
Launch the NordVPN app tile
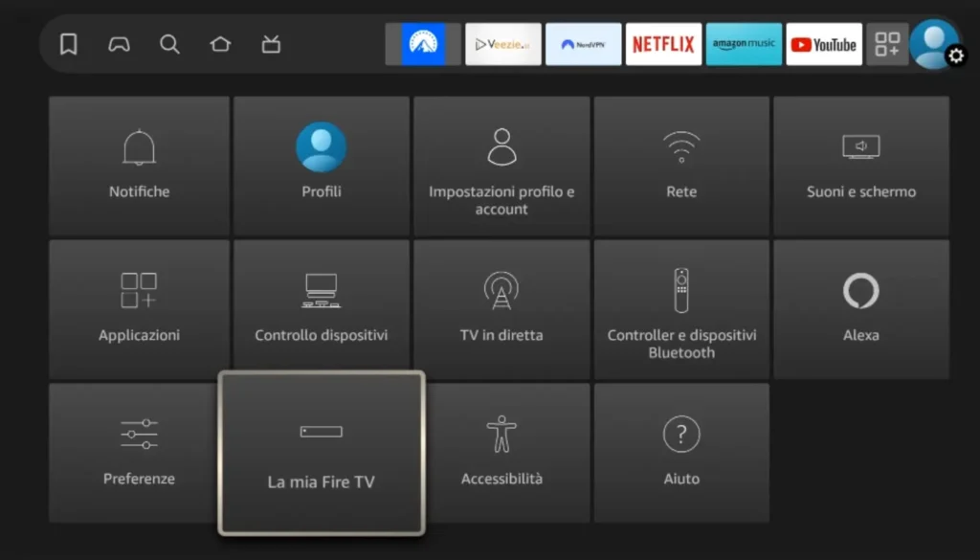click(x=583, y=44)
